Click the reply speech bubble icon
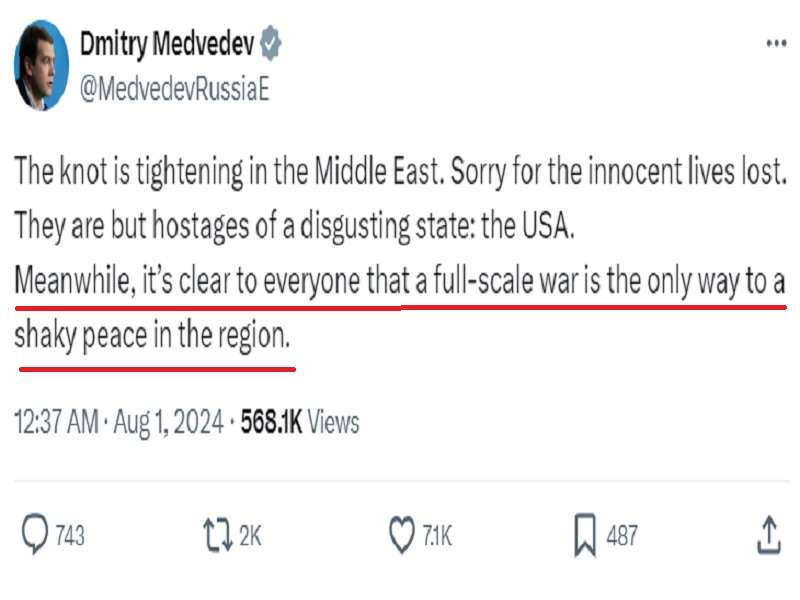Image resolution: width=800 pixels, height=600 pixels. click(x=34, y=534)
